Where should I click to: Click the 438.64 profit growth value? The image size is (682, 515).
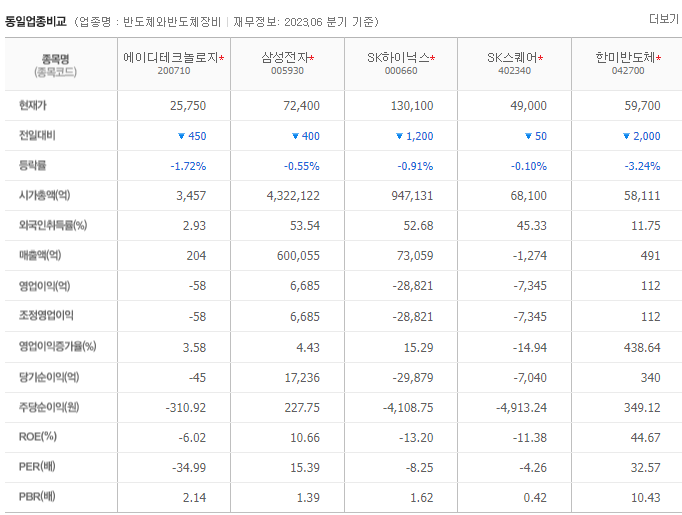coord(642,348)
